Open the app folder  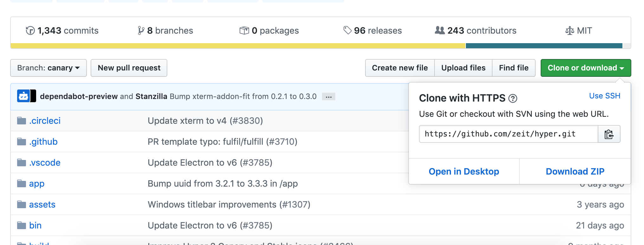pos(37,184)
